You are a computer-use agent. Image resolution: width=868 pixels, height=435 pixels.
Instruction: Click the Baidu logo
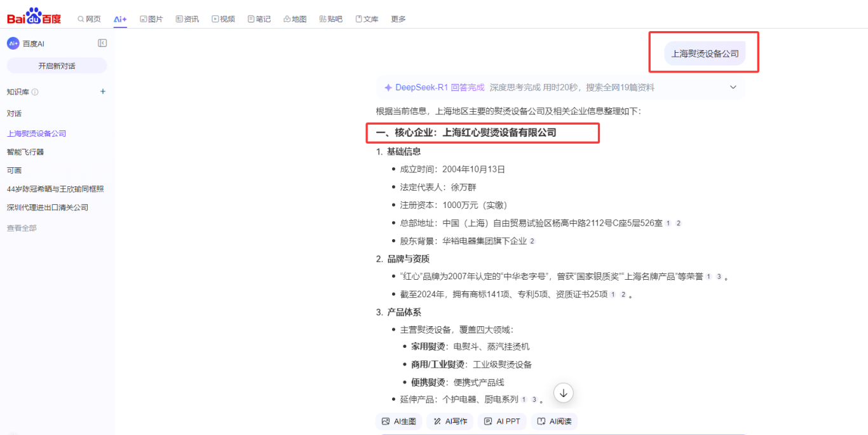[34, 17]
